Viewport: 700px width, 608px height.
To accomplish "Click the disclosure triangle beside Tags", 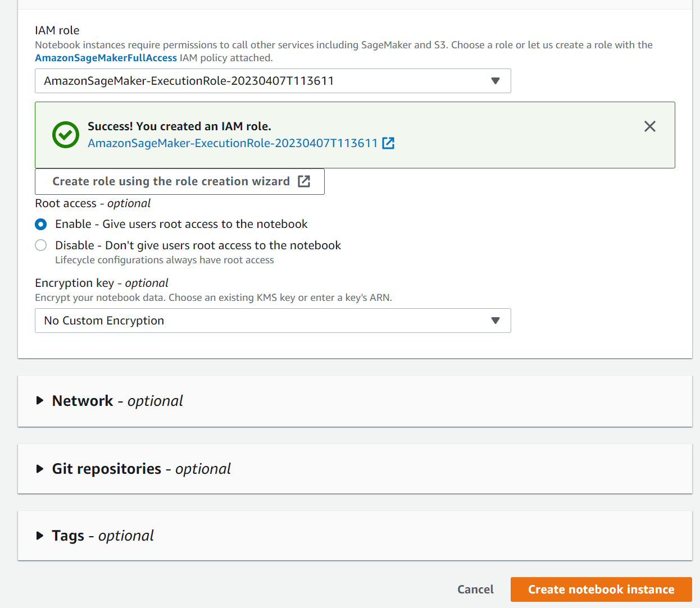I will tap(39, 535).
